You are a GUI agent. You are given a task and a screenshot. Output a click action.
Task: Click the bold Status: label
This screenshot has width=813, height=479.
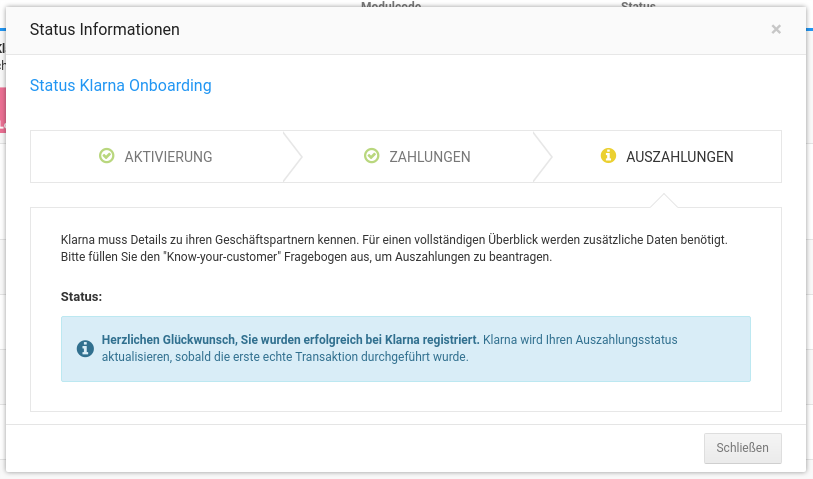click(82, 297)
